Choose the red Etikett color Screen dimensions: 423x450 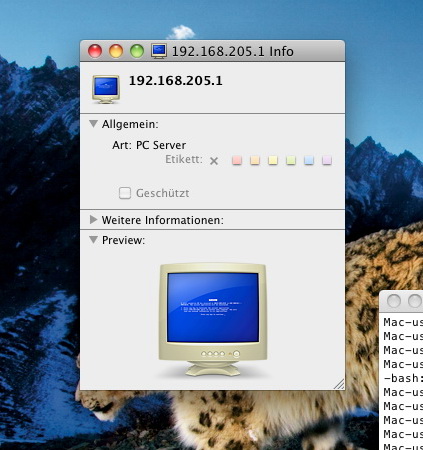(237, 160)
